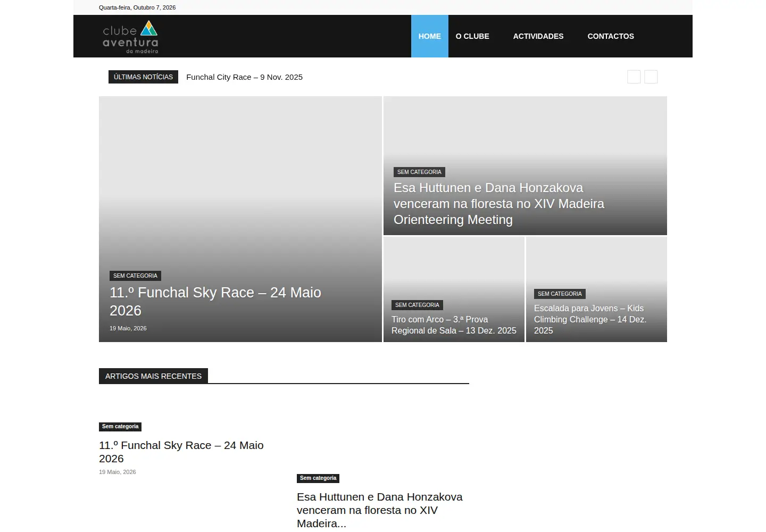
Task: Open the Clube Aventura da Madeira logo
Action: (130, 37)
